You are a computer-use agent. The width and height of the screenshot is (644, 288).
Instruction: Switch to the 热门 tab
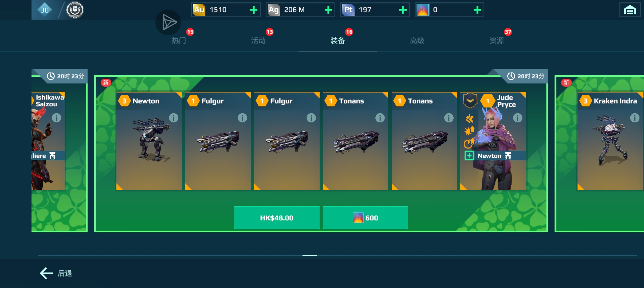(179, 41)
